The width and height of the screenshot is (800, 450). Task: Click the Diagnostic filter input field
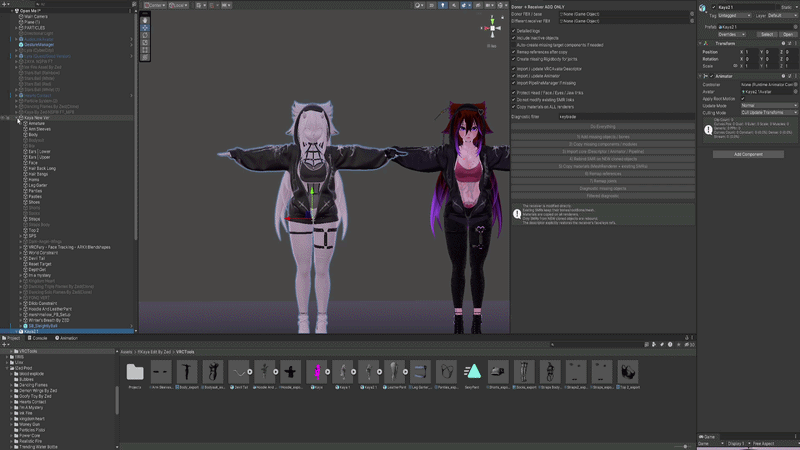(x=626, y=117)
